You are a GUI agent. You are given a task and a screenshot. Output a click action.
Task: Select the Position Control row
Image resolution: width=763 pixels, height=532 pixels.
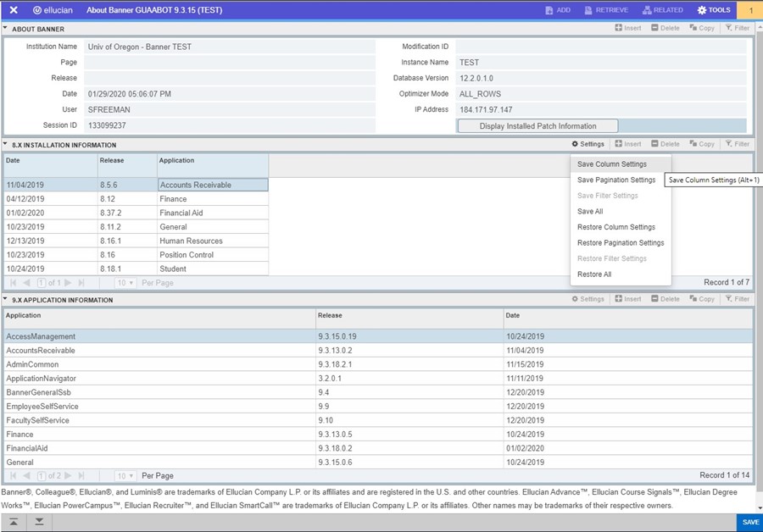(x=136, y=255)
